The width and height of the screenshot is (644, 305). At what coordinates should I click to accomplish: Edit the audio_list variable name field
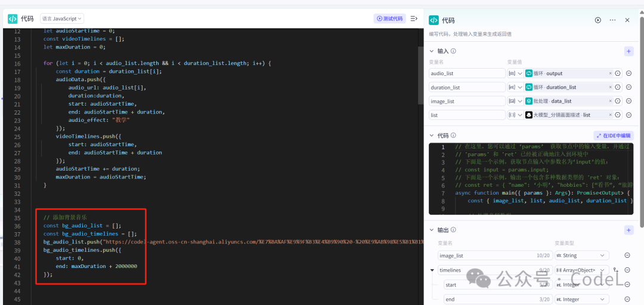coord(467,73)
